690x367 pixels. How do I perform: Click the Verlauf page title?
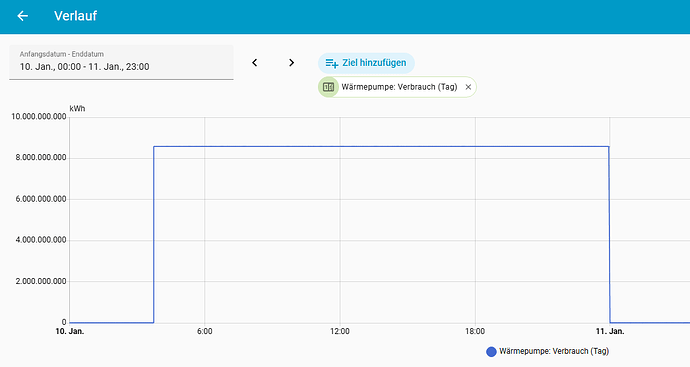(x=75, y=16)
